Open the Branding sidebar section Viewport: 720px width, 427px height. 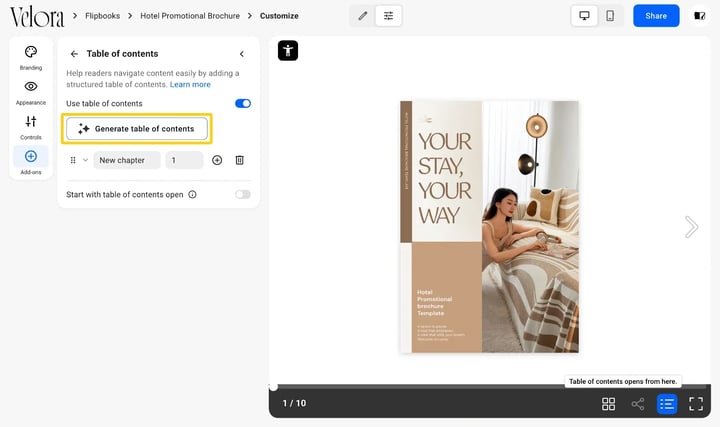[x=31, y=58]
